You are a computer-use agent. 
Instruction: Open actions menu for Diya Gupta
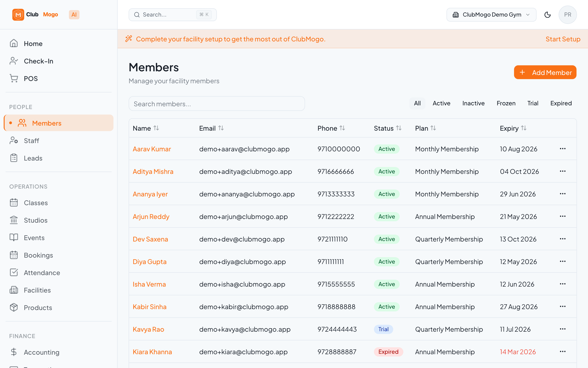[x=563, y=262]
